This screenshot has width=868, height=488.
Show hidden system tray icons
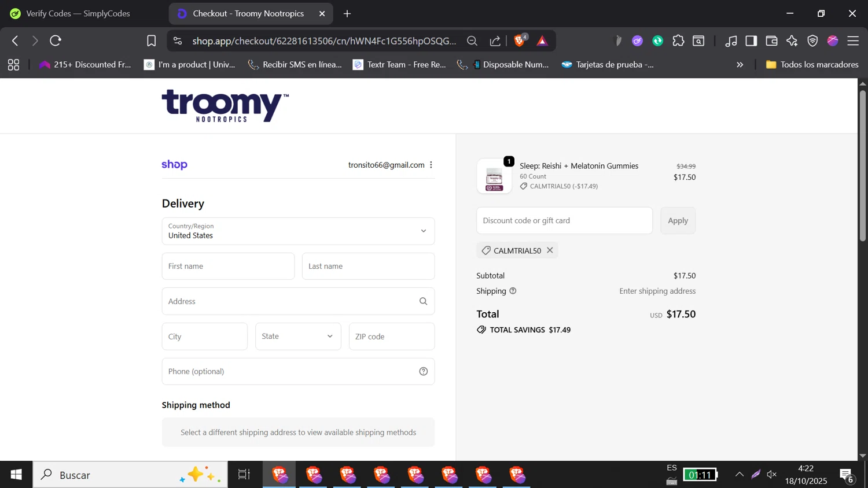[740, 475]
